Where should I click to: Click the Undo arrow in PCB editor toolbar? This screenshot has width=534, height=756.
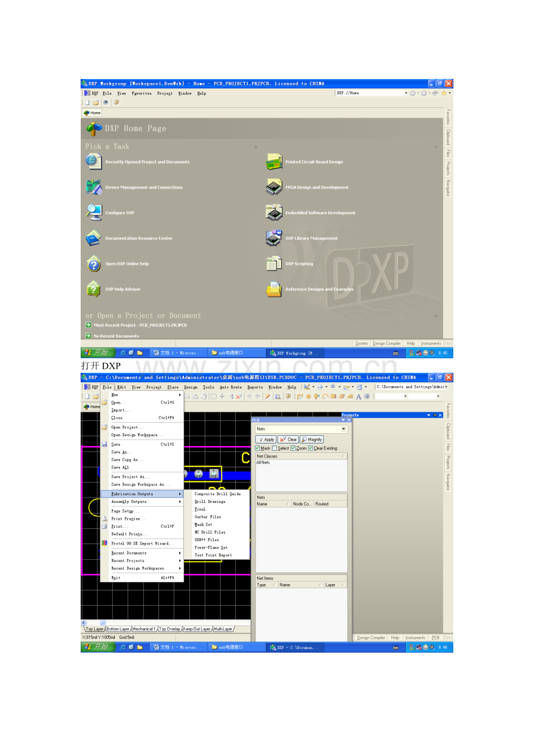[248, 397]
